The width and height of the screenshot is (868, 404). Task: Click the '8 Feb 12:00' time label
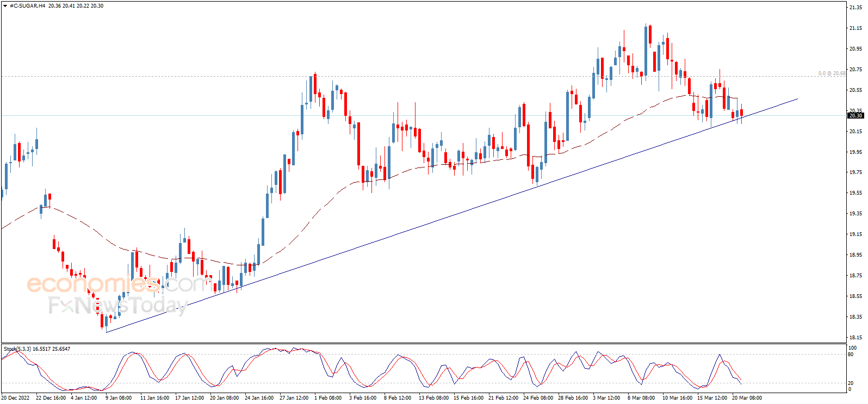[x=398, y=398]
